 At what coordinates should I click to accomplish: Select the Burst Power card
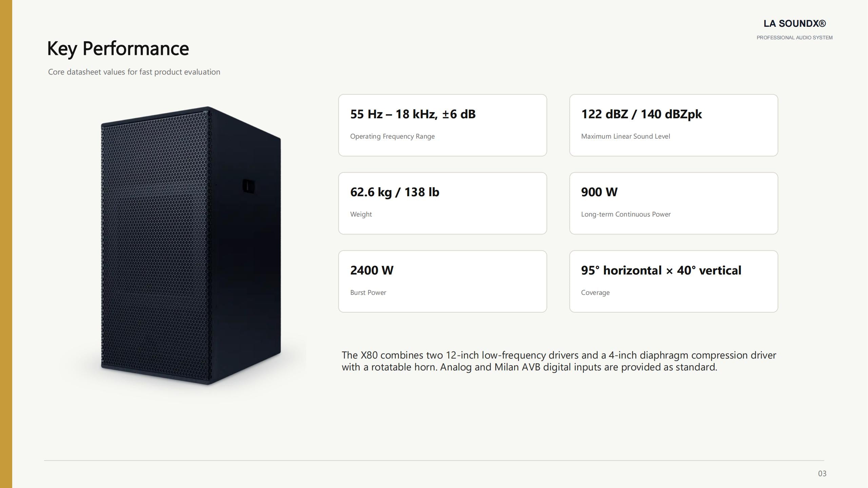[x=442, y=281]
